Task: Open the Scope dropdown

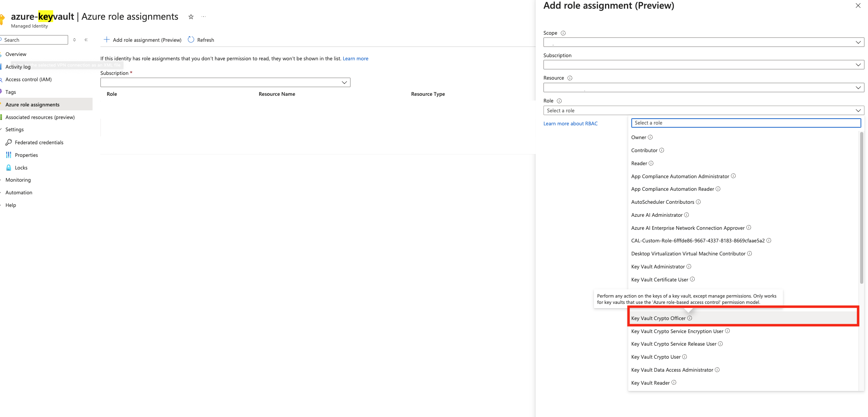Action: (x=704, y=42)
